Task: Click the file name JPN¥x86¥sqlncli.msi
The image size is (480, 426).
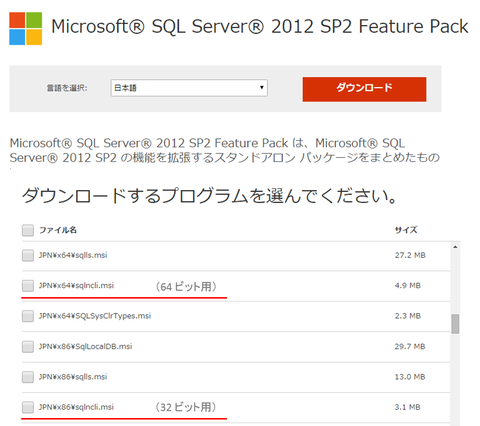Action: point(76,407)
